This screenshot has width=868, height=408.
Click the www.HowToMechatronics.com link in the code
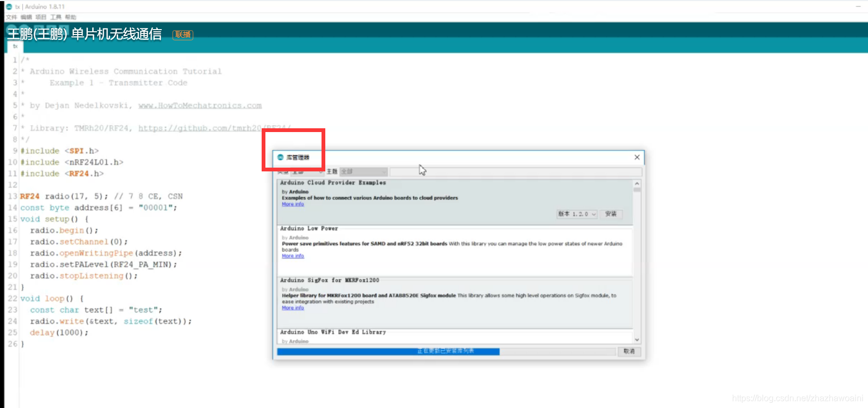click(200, 106)
